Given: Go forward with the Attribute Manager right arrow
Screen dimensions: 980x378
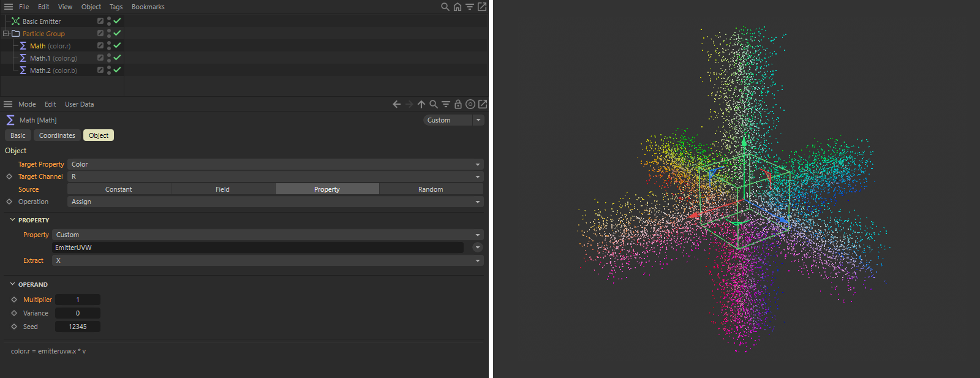Looking at the screenshot, I should 409,104.
